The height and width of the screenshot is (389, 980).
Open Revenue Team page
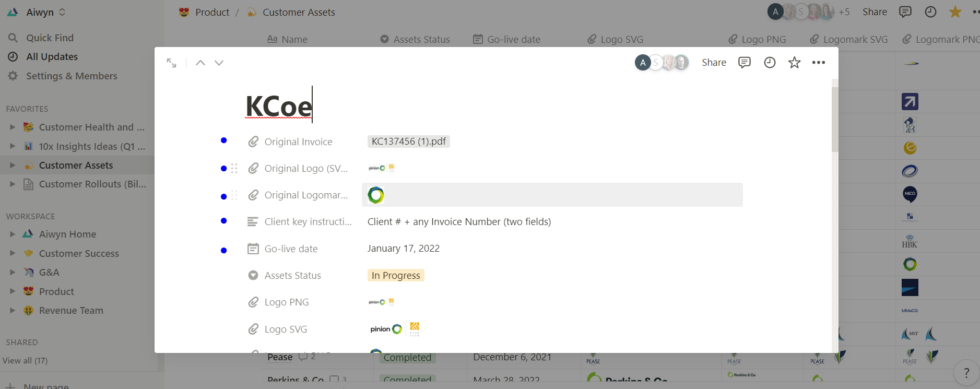[71, 310]
